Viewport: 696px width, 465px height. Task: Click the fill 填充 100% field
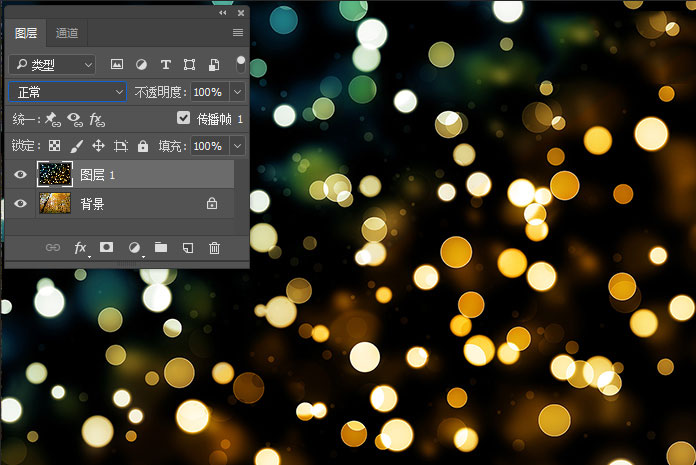207,146
